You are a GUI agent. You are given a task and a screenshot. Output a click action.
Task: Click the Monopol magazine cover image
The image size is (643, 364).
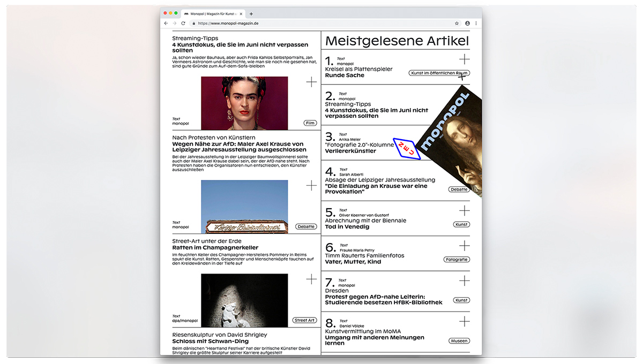[450, 145]
